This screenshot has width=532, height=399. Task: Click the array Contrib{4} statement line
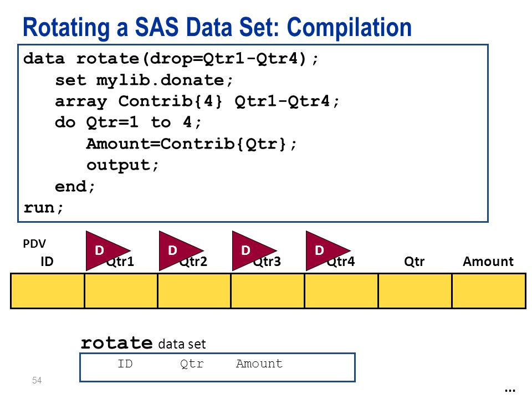pos(197,101)
